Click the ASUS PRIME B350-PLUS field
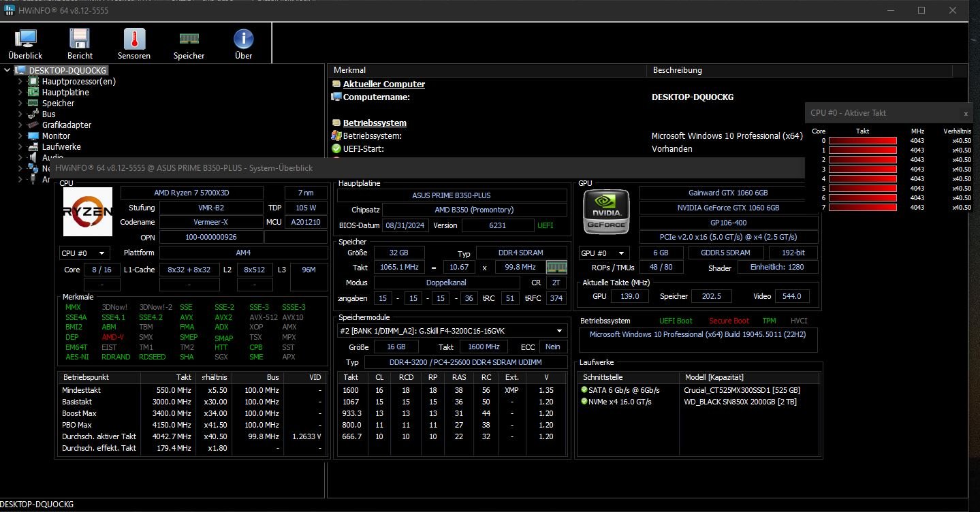The height and width of the screenshot is (512, 980). coord(452,195)
